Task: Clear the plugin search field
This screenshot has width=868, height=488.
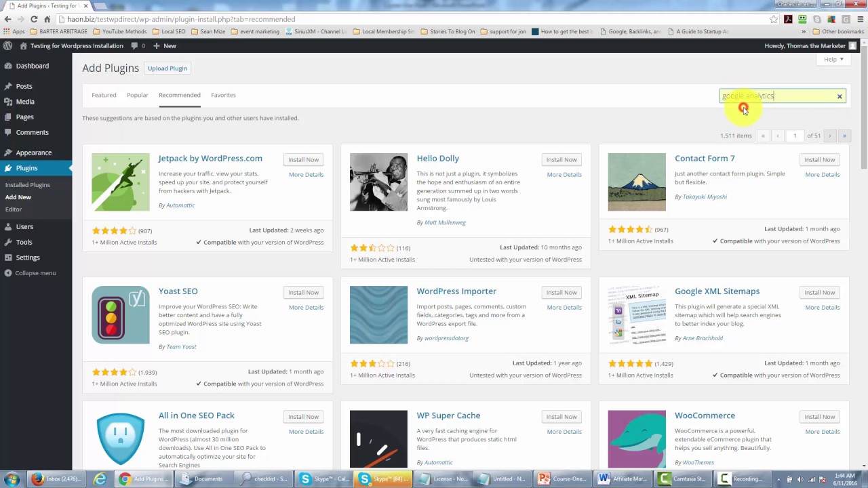Action: [840, 96]
